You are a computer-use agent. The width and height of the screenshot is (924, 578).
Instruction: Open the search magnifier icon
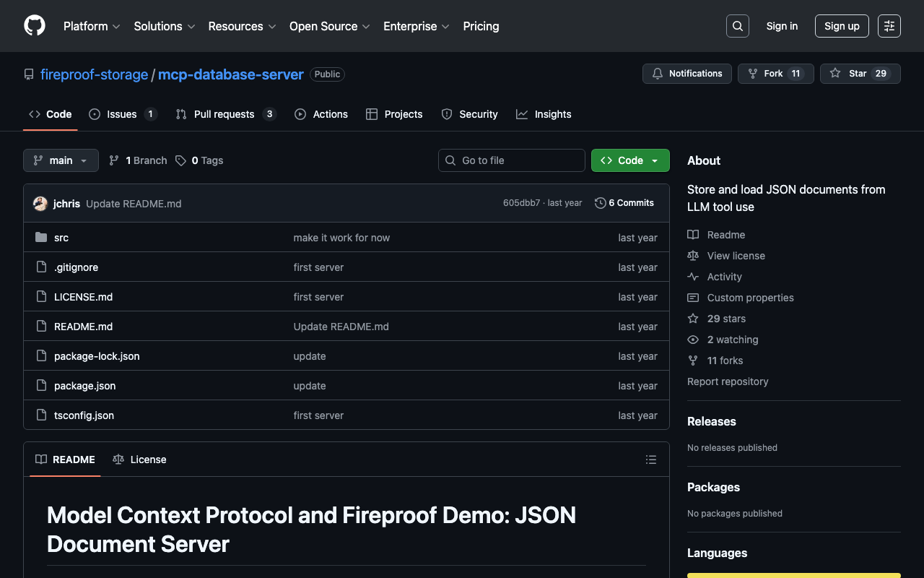point(737,26)
